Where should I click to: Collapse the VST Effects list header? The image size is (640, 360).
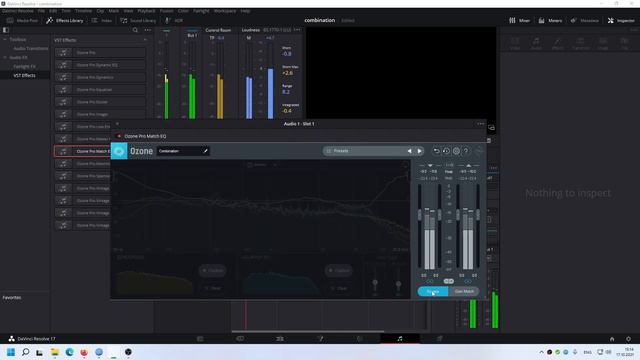[145, 40]
